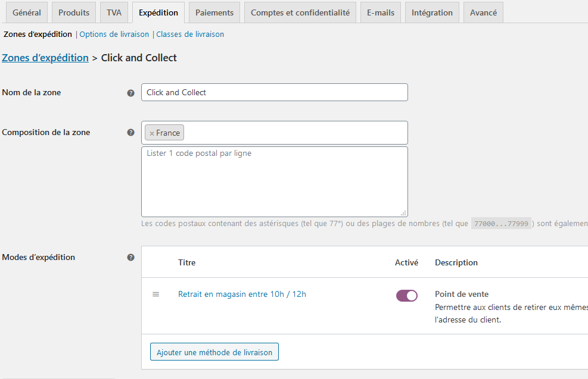Click drag handle icon for Retrait en magasin
This screenshot has width=588, height=379.
[x=156, y=295]
